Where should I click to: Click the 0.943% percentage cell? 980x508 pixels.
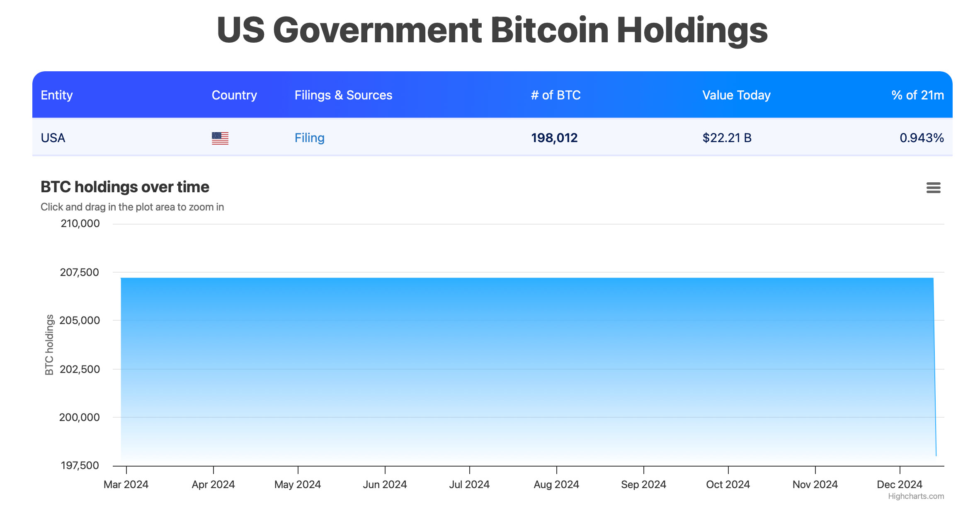point(922,138)
